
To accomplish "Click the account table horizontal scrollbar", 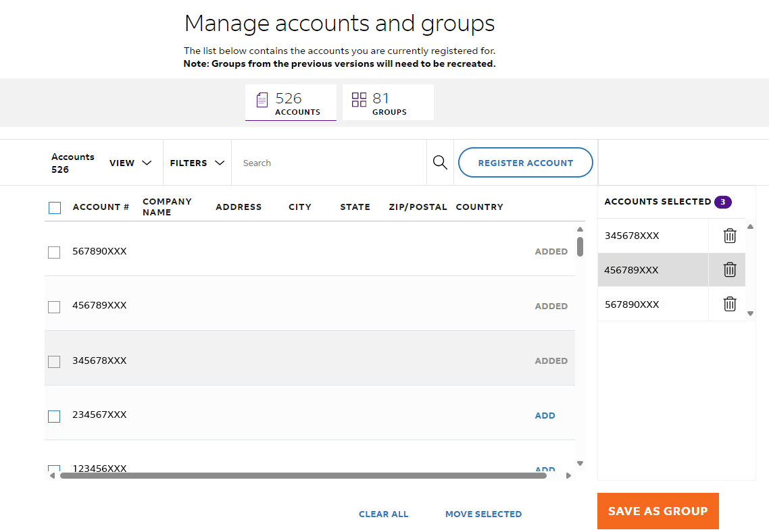I will coord(303,476).
